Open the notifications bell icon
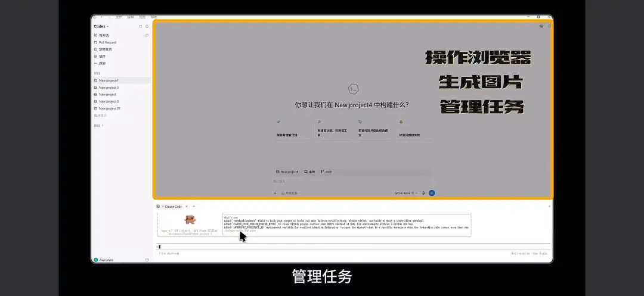 (147, 26)
